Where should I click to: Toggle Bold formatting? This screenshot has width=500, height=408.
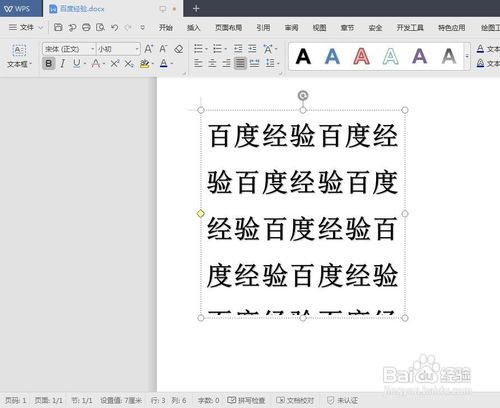tap(49, 63)
